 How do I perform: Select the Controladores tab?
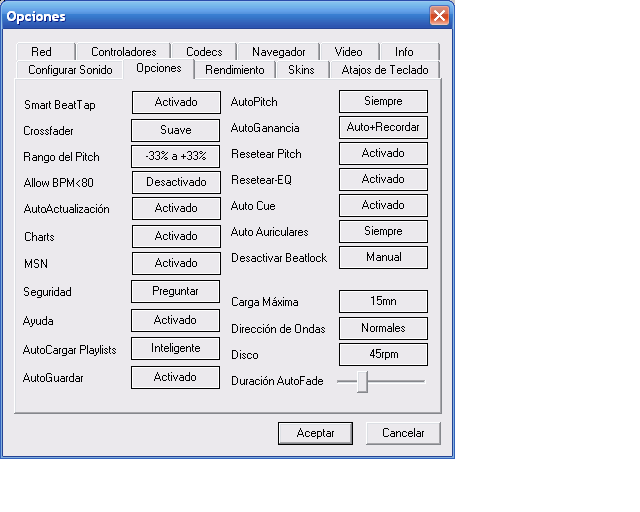coord(123,52)
